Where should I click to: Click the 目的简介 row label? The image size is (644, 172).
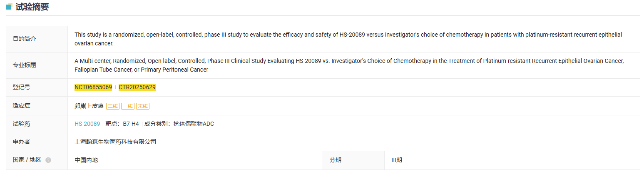[25, 39]
